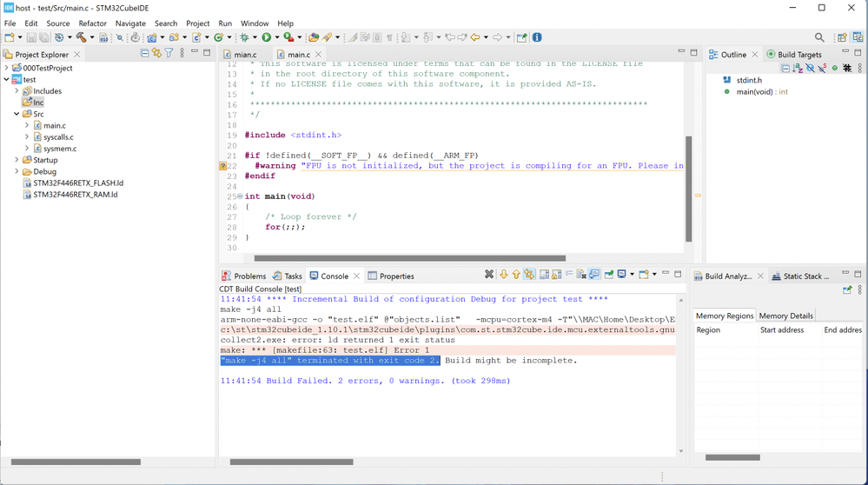
Task: Click the Save All icon in toolbar
Action: tap(43, 37)
